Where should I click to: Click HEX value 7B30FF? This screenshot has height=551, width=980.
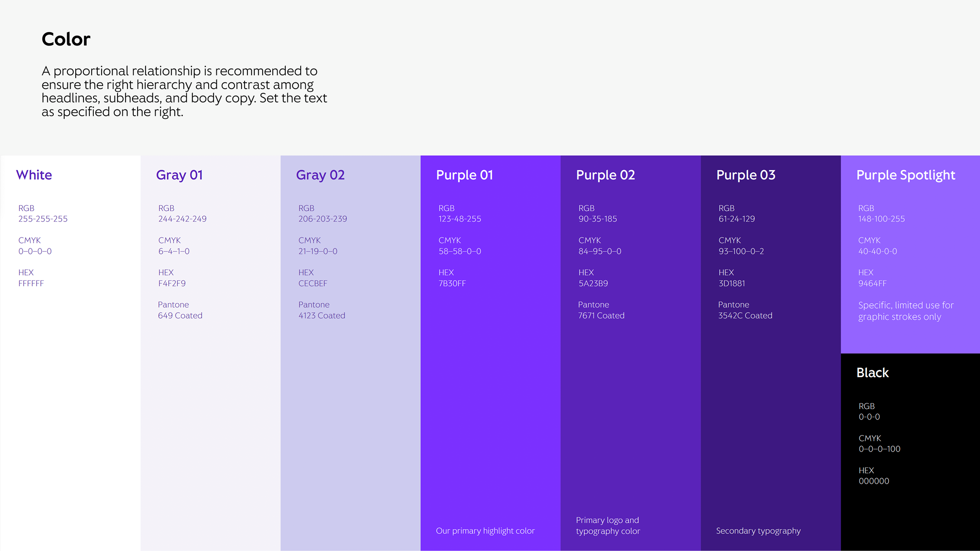[x=452, y=283]
